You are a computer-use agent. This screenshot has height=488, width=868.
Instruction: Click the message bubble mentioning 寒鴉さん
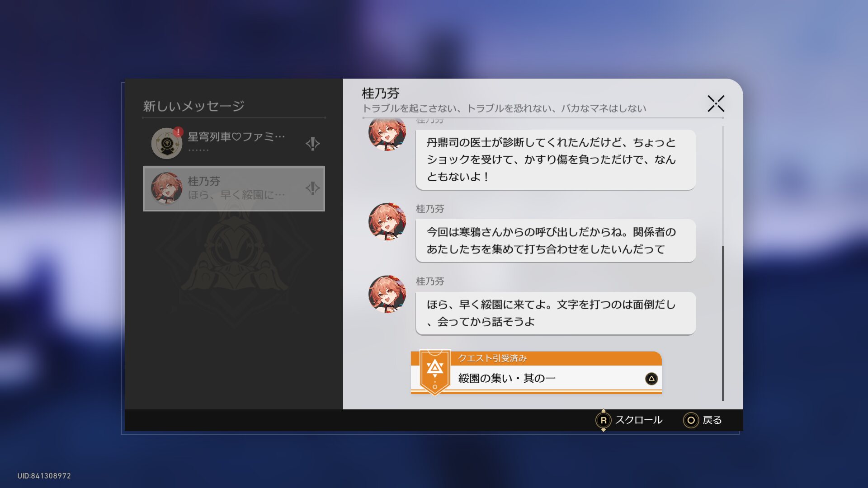(555, 240)
